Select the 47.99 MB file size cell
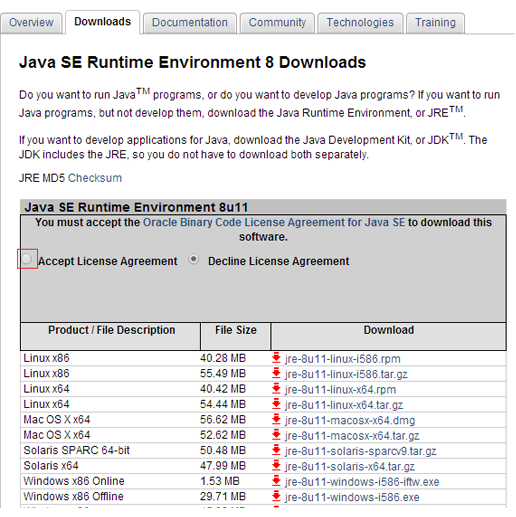Viewport: 516px width, 517px height. (223, 466)
